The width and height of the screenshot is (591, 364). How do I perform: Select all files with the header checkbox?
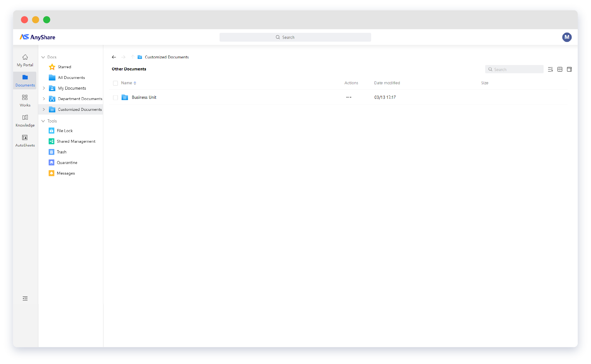[115, 83]
